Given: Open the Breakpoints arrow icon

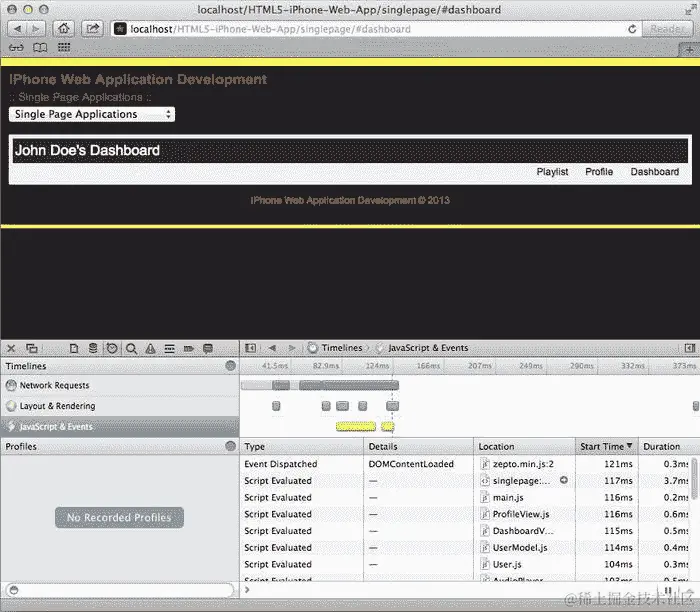Looking at the screenshot, I should (x=189, y=349).
